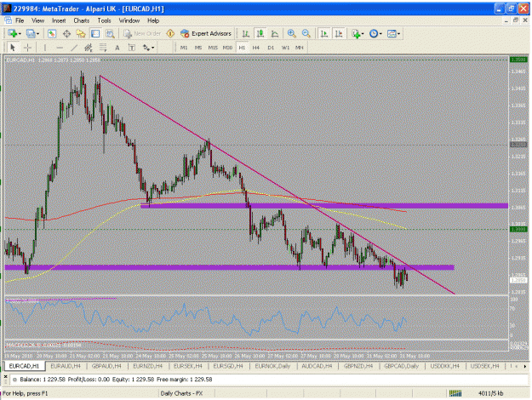
Task: Open the Help menu
Action: (x=153, y=20)
